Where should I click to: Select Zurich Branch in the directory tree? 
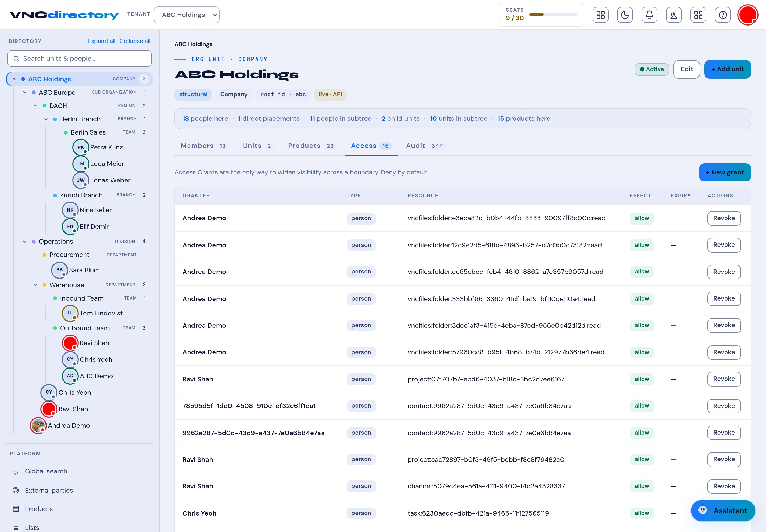[81, 195]
